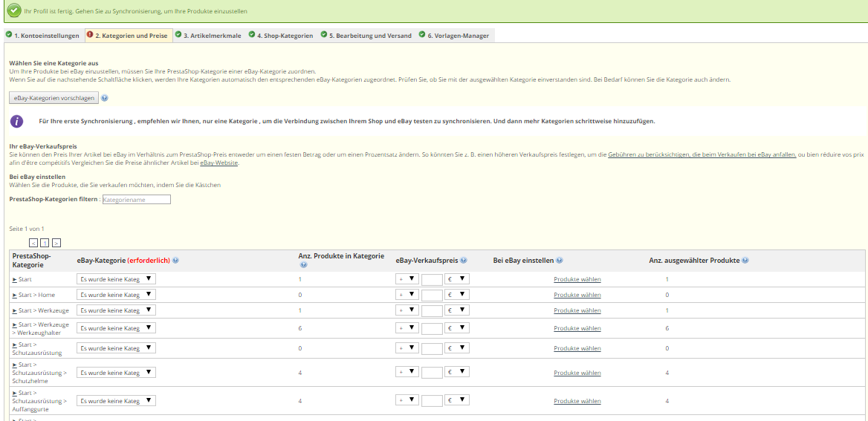
Task: Open plus/minus price dropdown in Start row
Action: pyautogui.click(x=407, y=279)
